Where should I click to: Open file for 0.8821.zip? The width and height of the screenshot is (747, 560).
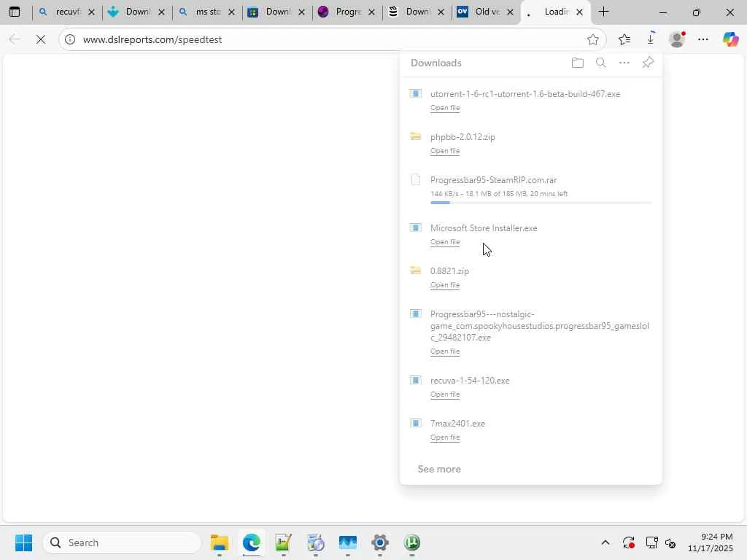click(x=445, y=285)
